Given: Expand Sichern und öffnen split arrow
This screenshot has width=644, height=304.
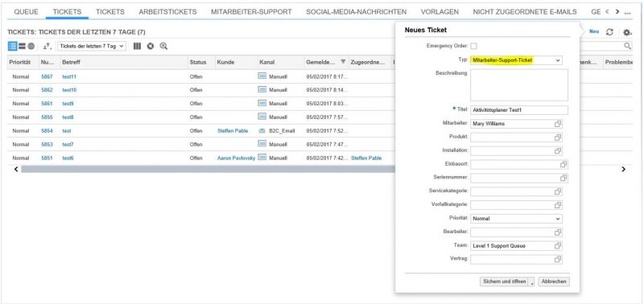Looking at the screenshot, I should click(531, 281).
